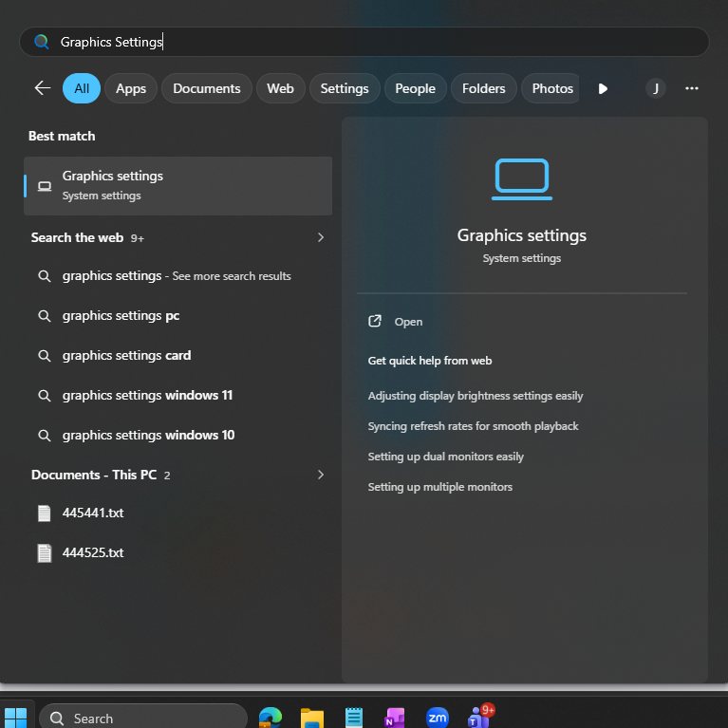Click the Windows Start button
Screen dimensions: 728x728
15,718
